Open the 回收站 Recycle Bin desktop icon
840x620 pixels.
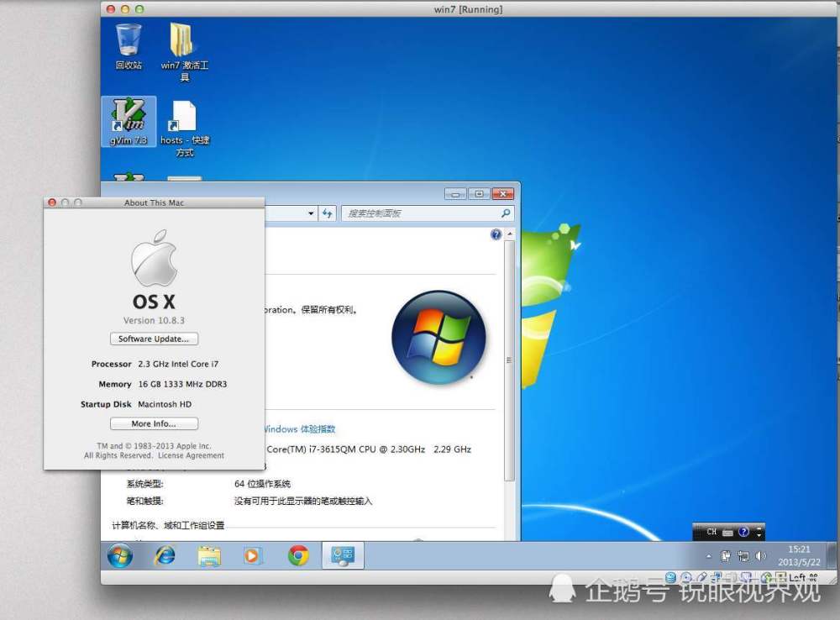(x=129, y=46)
